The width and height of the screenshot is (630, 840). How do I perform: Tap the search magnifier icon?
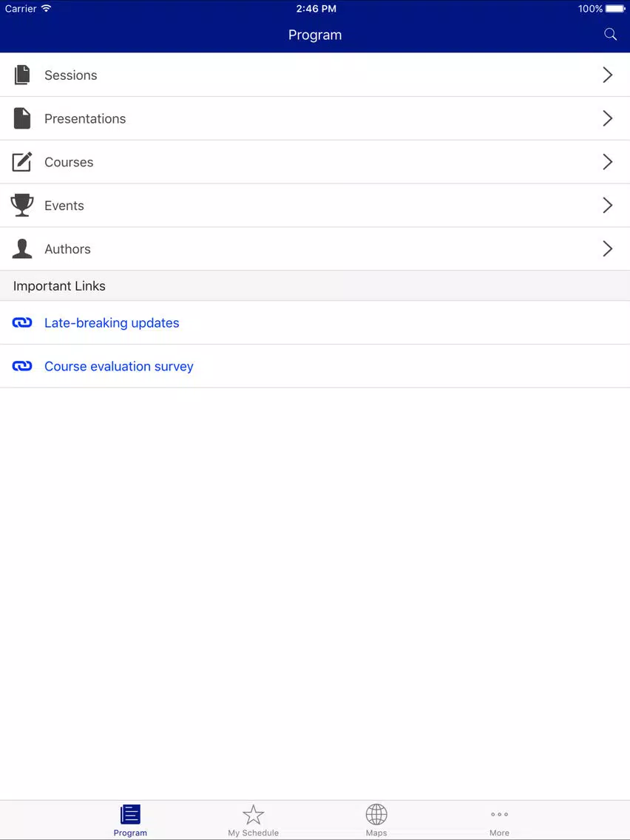point(610,35)
